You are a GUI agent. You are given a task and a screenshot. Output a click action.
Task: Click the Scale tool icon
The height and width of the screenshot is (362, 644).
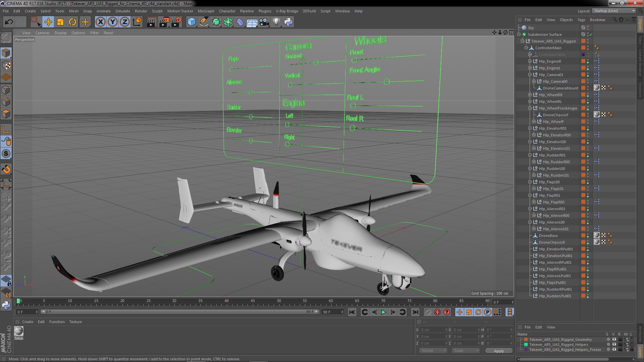pos(60,22)
